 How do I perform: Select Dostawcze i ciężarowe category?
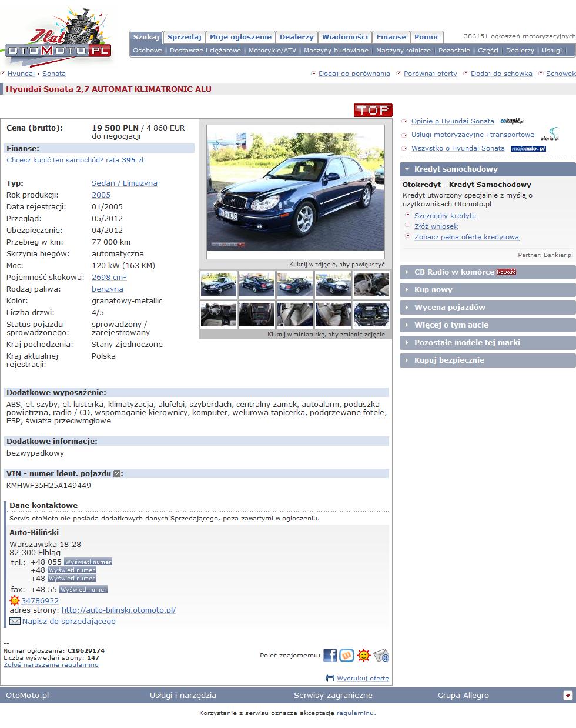coord(206,51)
